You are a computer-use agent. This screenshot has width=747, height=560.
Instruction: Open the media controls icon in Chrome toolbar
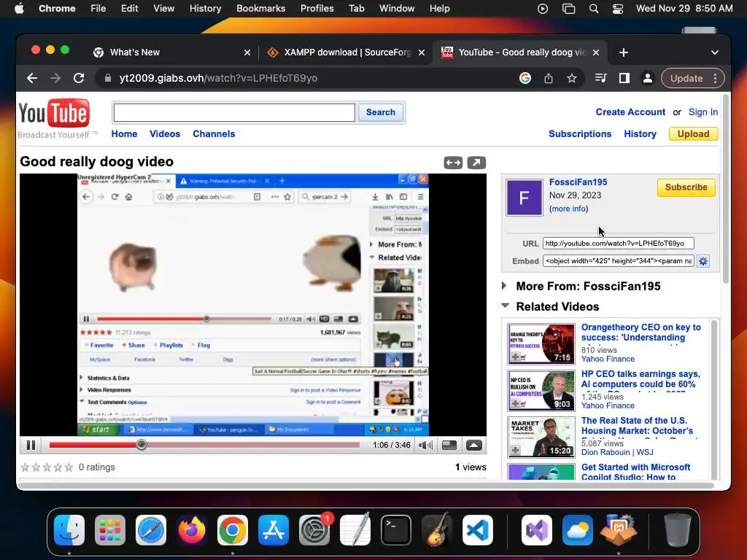(x=601, y=78)
